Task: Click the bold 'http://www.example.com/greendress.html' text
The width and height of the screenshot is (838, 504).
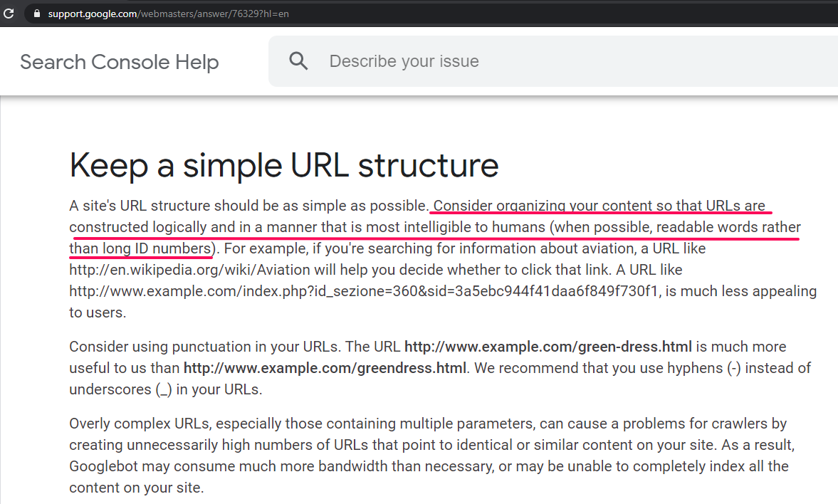Action: tap(325, 368)
